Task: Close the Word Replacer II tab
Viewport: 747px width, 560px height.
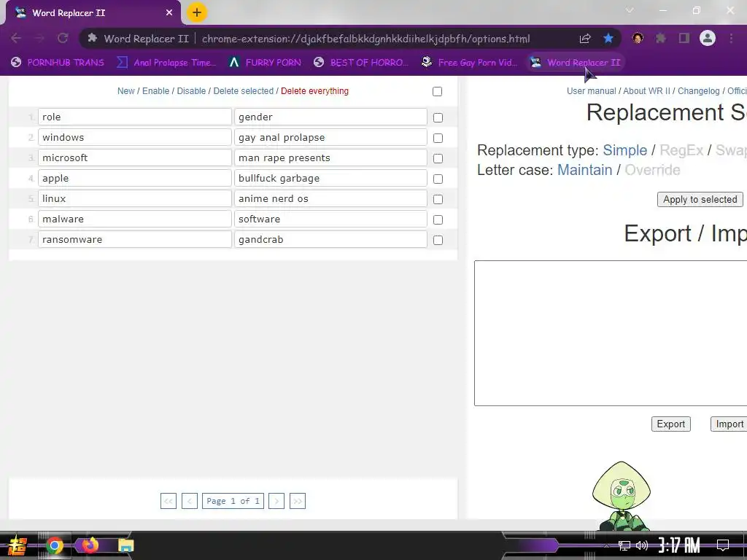Action: [x=169, y=13]
